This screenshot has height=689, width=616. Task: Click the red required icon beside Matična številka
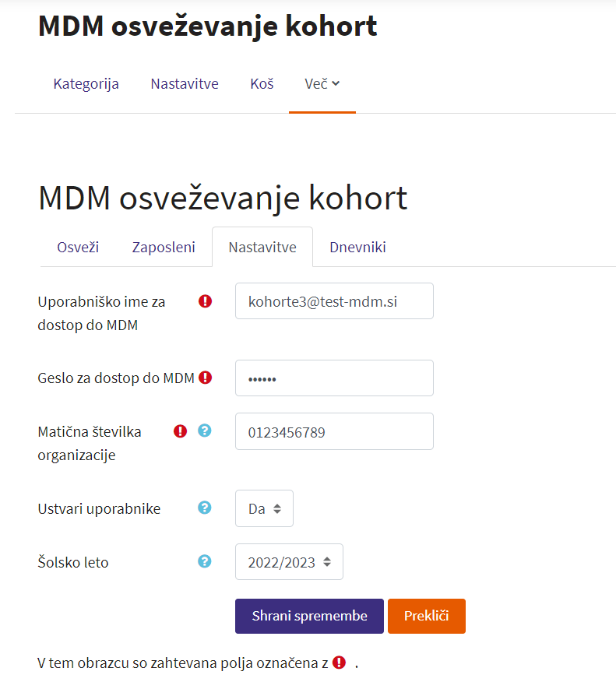[181, 431]
